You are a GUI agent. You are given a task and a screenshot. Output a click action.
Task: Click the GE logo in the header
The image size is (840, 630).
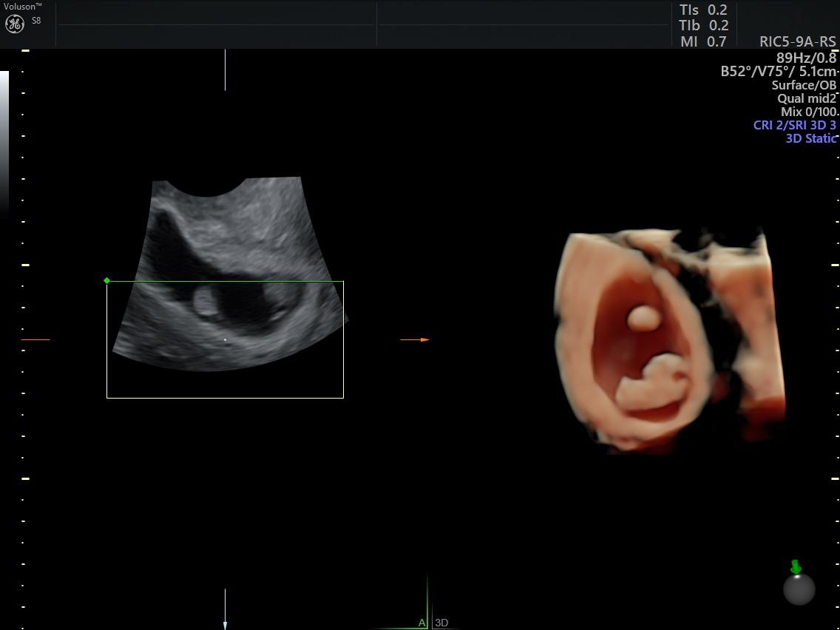click(16, 24)
